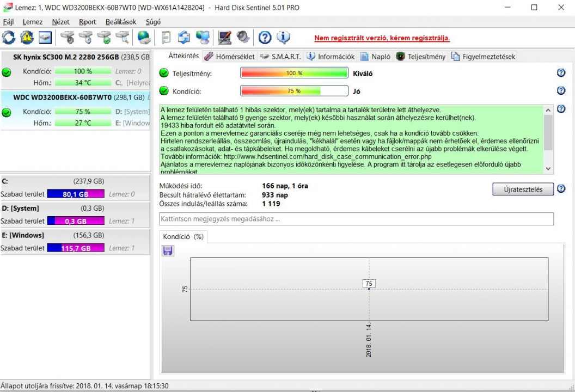Open the Súgó menu
The height and width of the screenshot is (392, 575).
[153, 22]
